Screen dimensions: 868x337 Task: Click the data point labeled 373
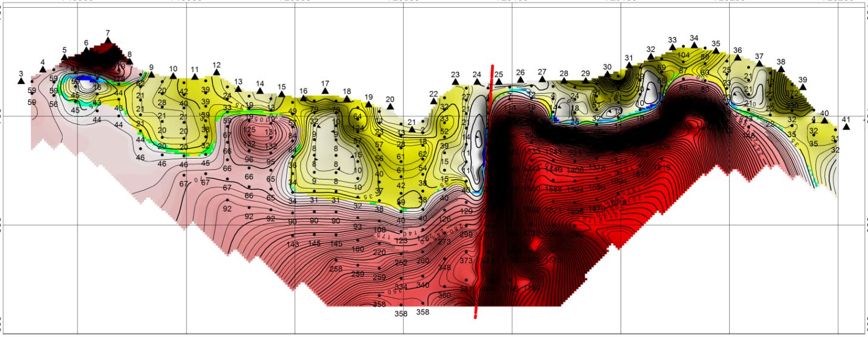(466, 261)
